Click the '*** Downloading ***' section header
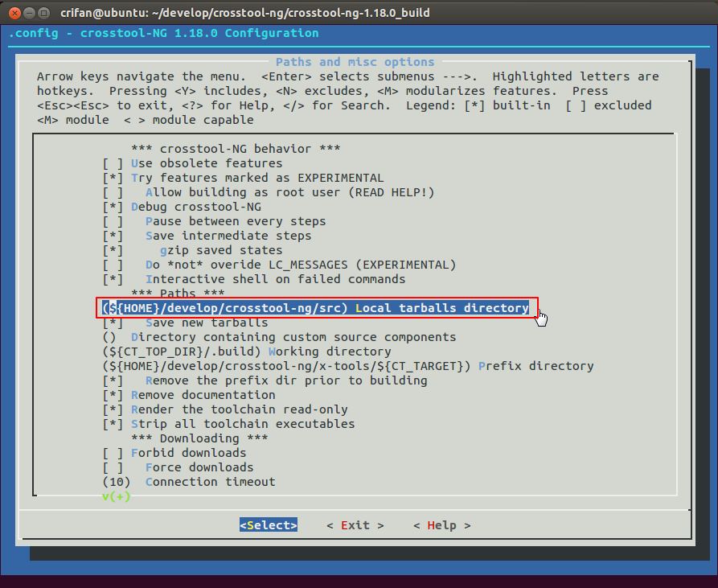The width and height of the screenshot is (718, 588). (x=199, y=438)
